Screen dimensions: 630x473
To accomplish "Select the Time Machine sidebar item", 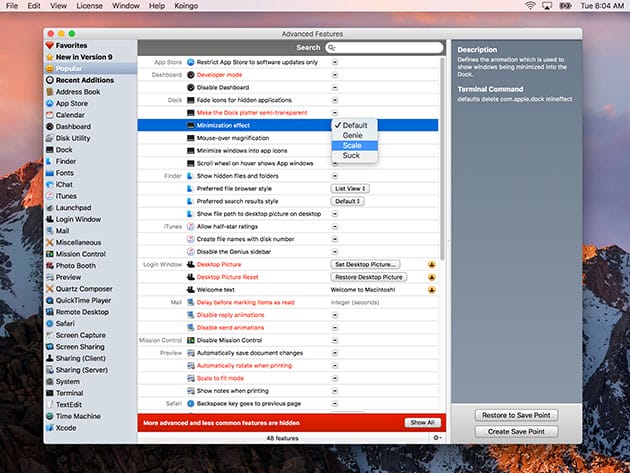I will 77,415.
